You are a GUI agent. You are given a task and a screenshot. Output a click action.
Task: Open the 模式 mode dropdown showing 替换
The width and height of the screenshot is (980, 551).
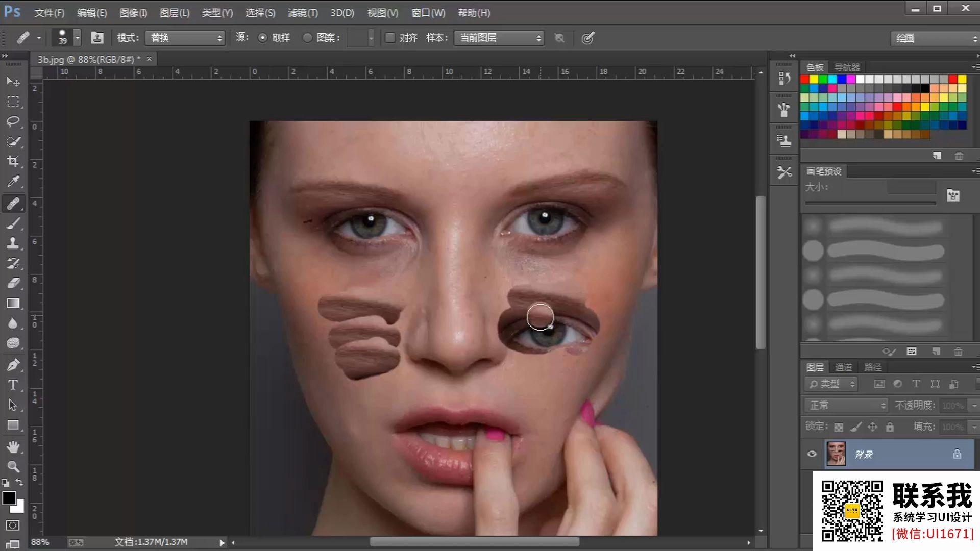(185, 38)
